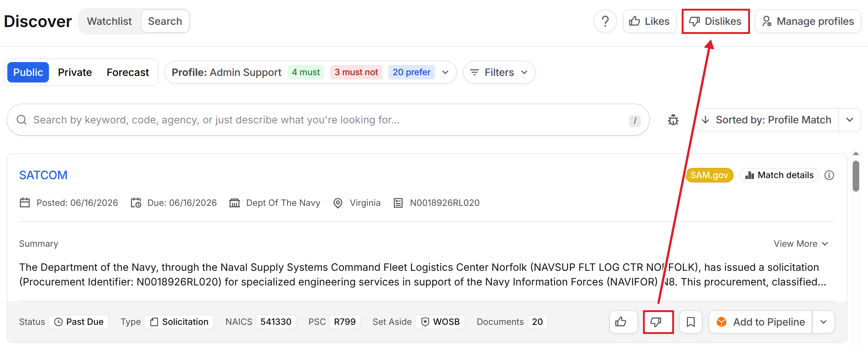Dislike the SATCOM opportunity with thumbs down
The image size is (868, 346).
click(658, 322)
